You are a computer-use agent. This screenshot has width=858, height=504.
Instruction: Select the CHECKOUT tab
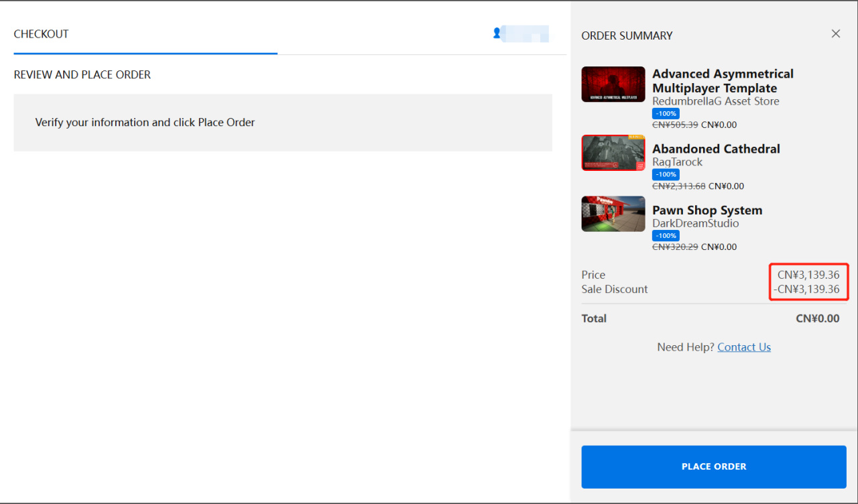click(x=41, y=34)
